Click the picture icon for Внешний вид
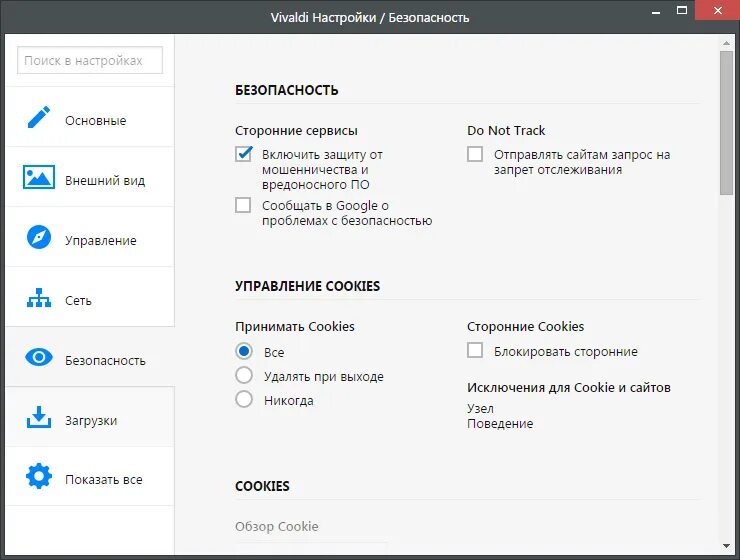The width and height of the screenshot is (740, 560). 39,177
